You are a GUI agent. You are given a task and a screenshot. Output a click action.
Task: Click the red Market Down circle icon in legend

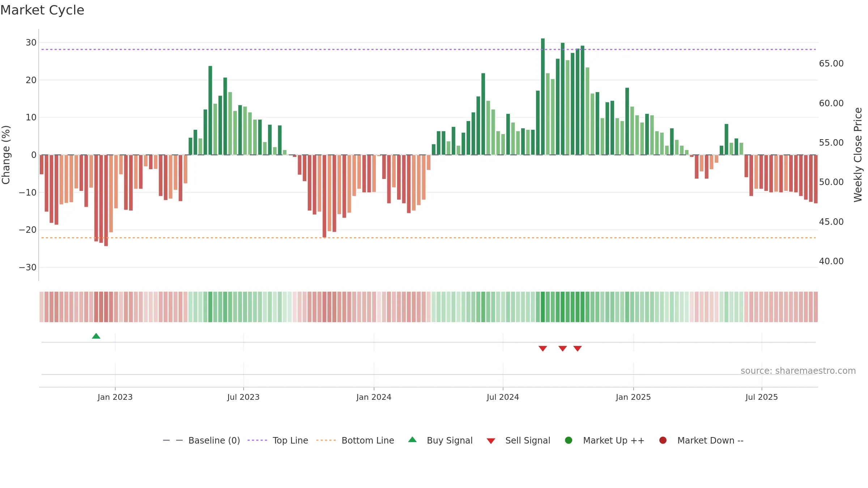(663, 440)
